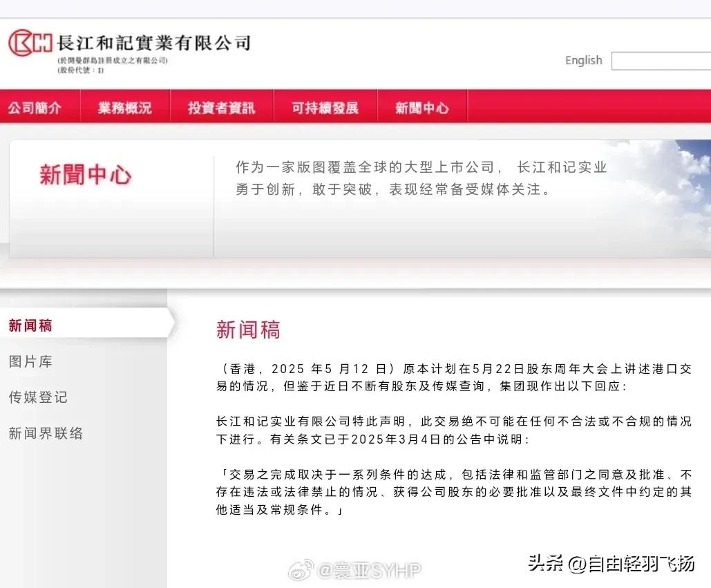Open the 新聞中心 menu in red bar

422,108
